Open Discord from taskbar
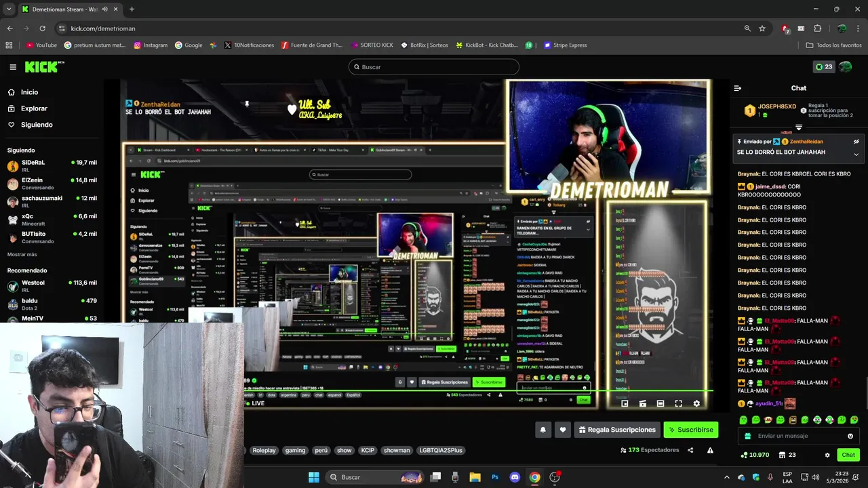 (x=515, y=477)
